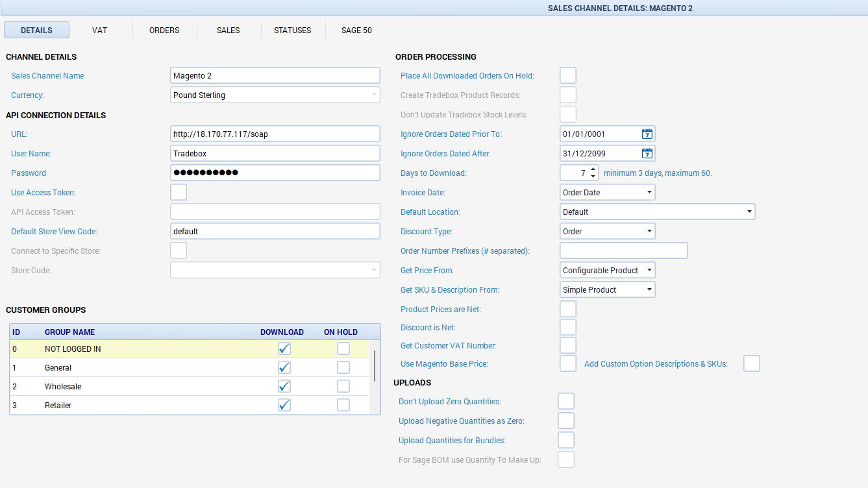868x488 pixels.
Task: Open the SAGE 50 tab
Action: [356, 30]
